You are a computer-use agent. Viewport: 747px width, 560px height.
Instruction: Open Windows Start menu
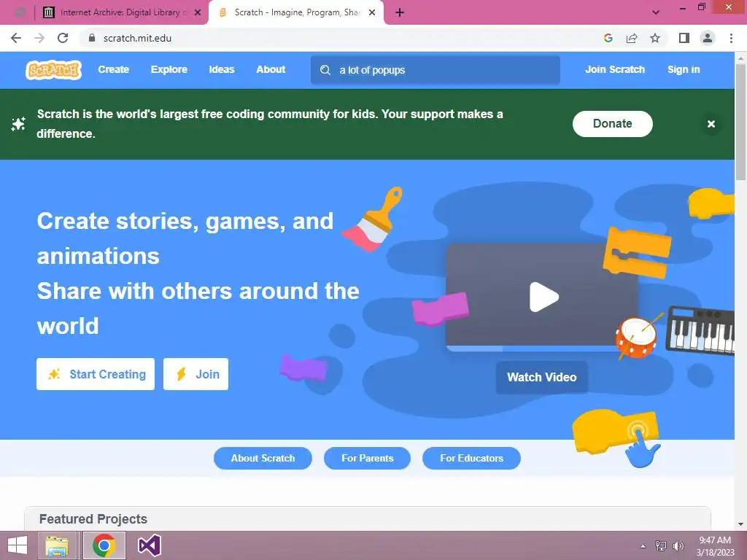(x=18, y=545)
